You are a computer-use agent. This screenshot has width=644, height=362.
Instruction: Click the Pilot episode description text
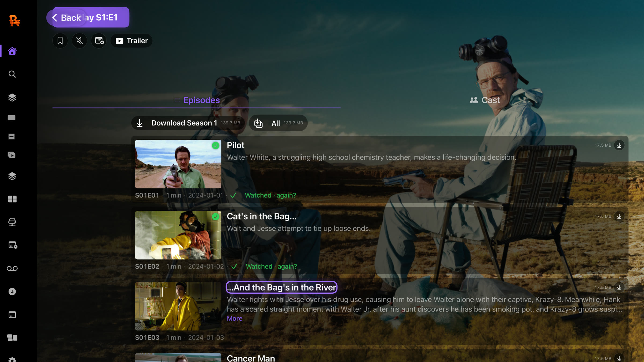click(x=371, y=157)
